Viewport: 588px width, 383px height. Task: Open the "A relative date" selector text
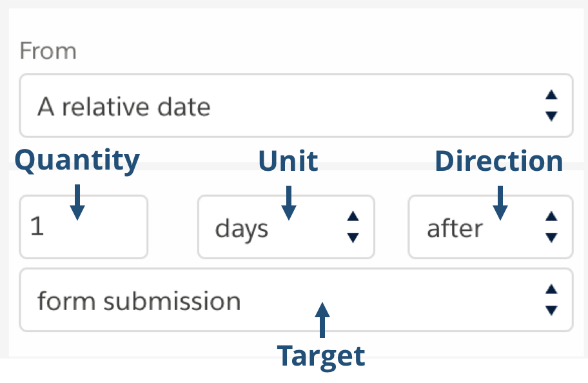[124, 106]
